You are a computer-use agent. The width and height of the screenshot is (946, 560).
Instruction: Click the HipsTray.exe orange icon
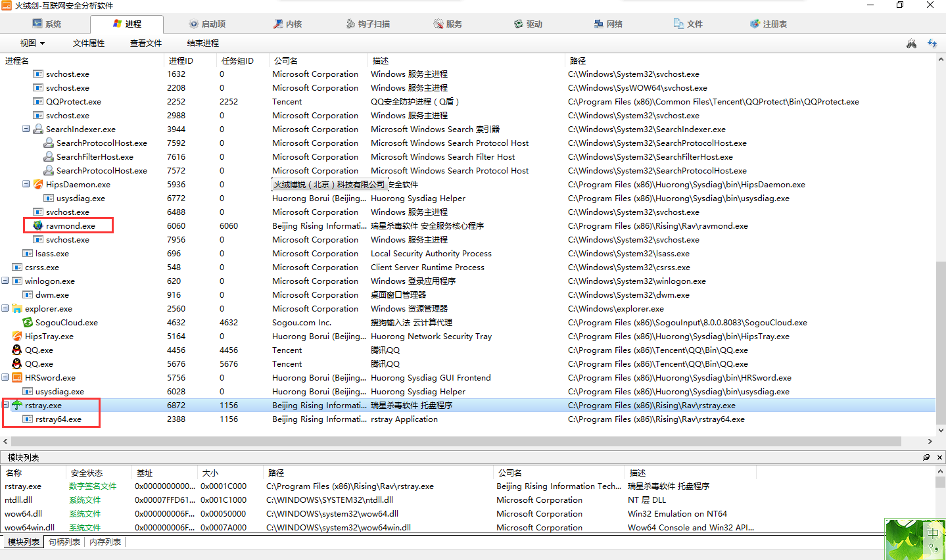click(x=17, y=337)
